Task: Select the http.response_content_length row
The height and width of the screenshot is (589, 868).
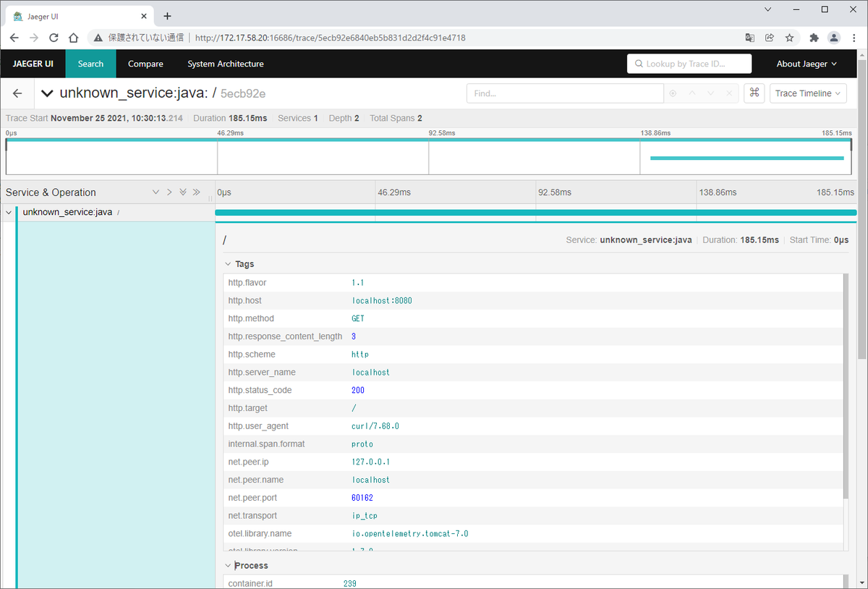Action: click(x=534, y=336)
